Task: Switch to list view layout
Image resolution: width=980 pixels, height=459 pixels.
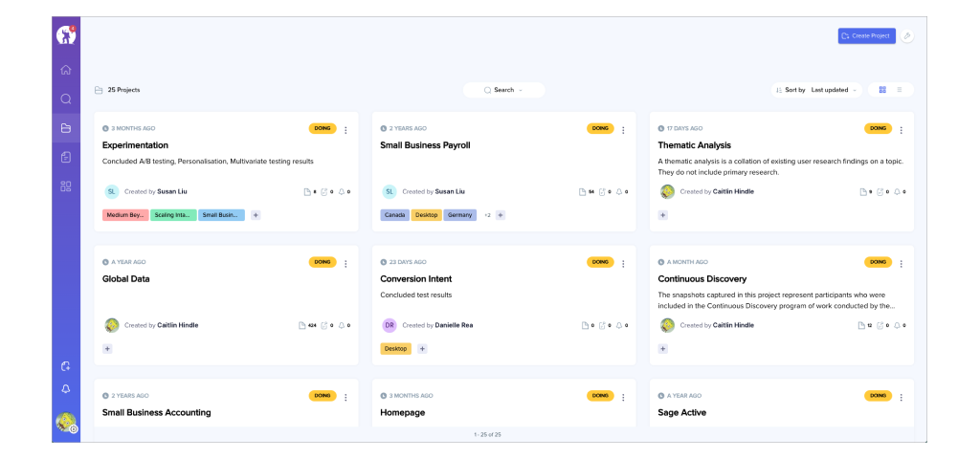Action: [x=900, y=90]
